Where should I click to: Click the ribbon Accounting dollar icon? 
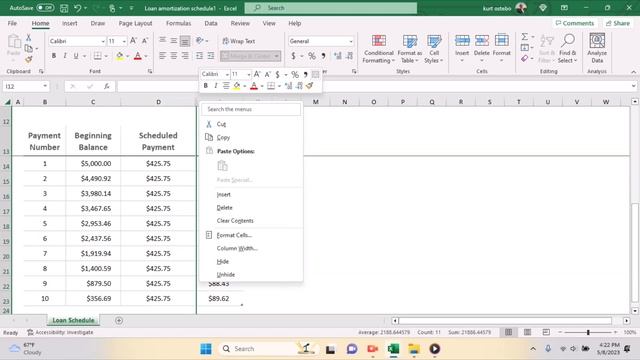[293, 56]
